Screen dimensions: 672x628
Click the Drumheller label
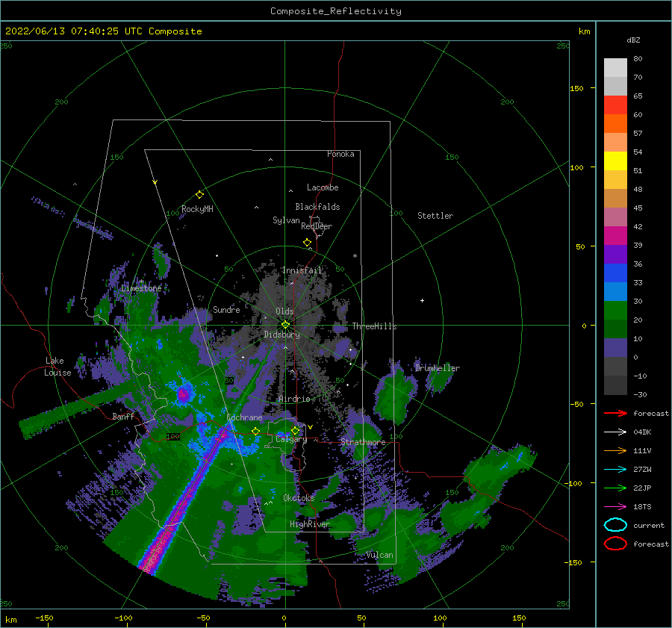(437, 368)
